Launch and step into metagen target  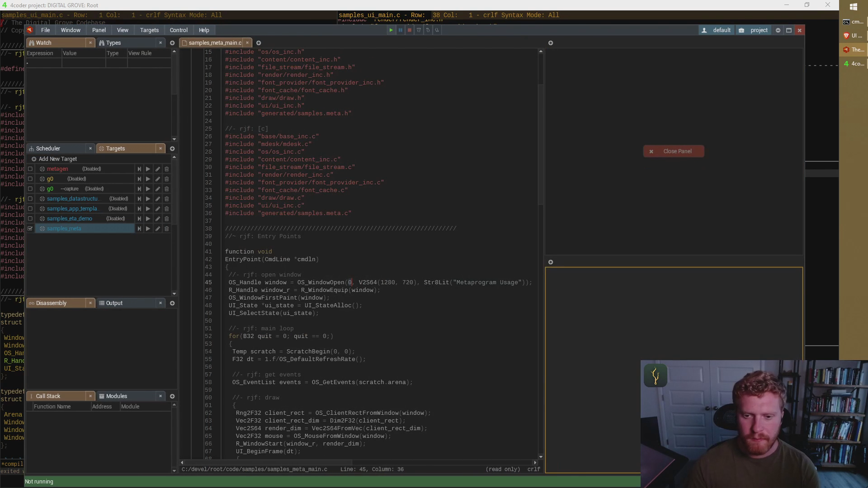(139, 169)
